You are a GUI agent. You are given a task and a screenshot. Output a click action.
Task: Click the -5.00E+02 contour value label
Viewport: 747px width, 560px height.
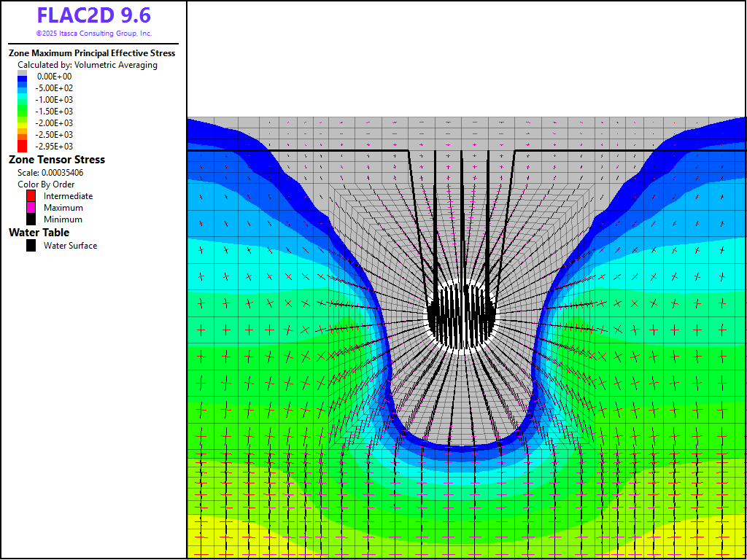click(55, 88)
